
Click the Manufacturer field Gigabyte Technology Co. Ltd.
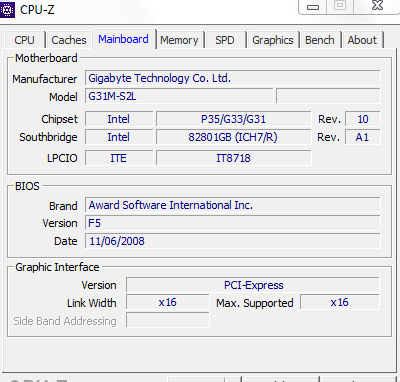pyautogui.click(x=232, y=78)
